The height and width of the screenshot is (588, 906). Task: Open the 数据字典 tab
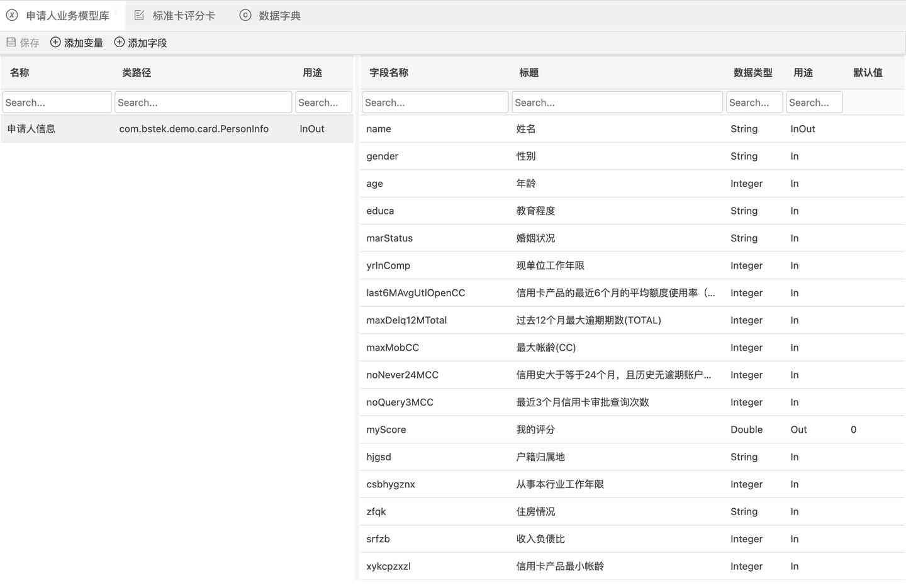279,16
